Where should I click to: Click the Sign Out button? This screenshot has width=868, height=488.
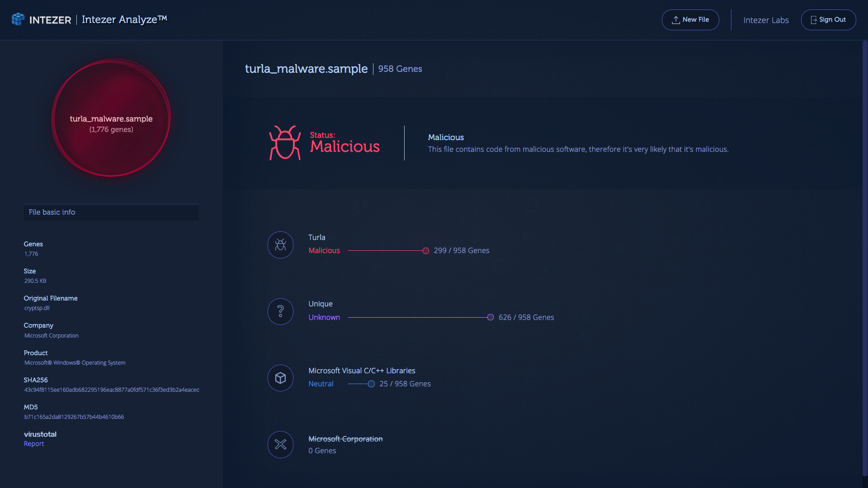pyautogui.click(x=828, y=20)
